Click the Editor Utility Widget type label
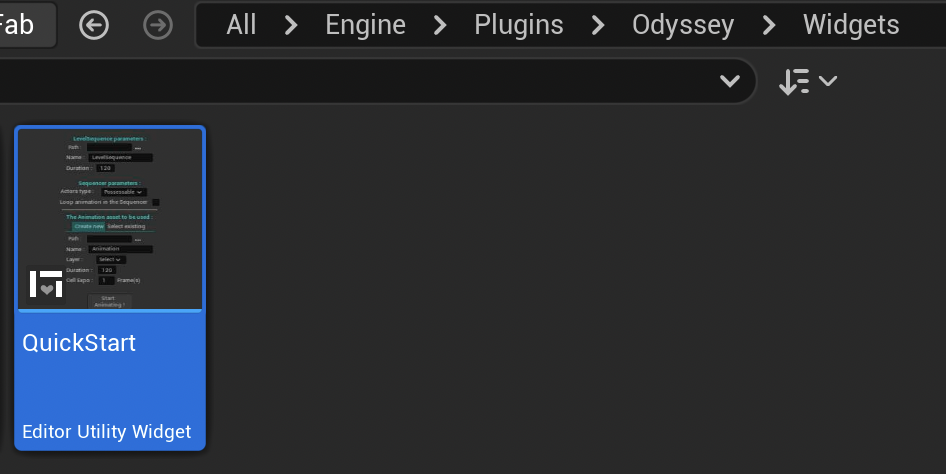 point(107,432)
